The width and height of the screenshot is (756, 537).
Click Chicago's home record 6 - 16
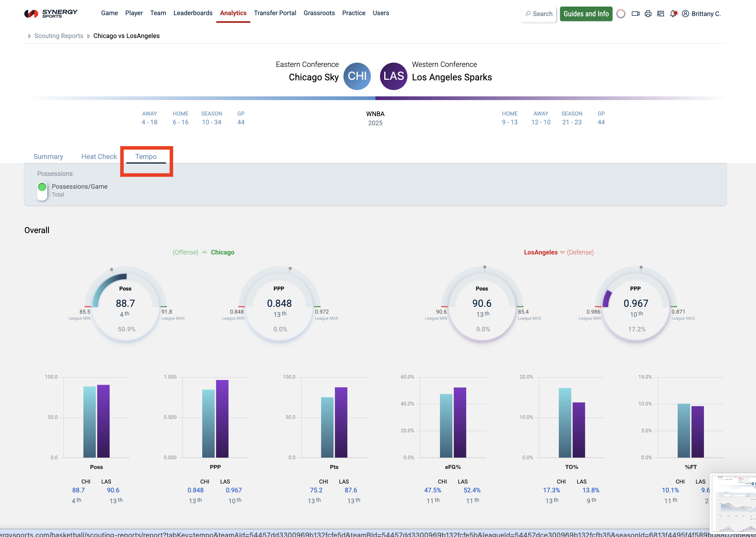point(181,122)
